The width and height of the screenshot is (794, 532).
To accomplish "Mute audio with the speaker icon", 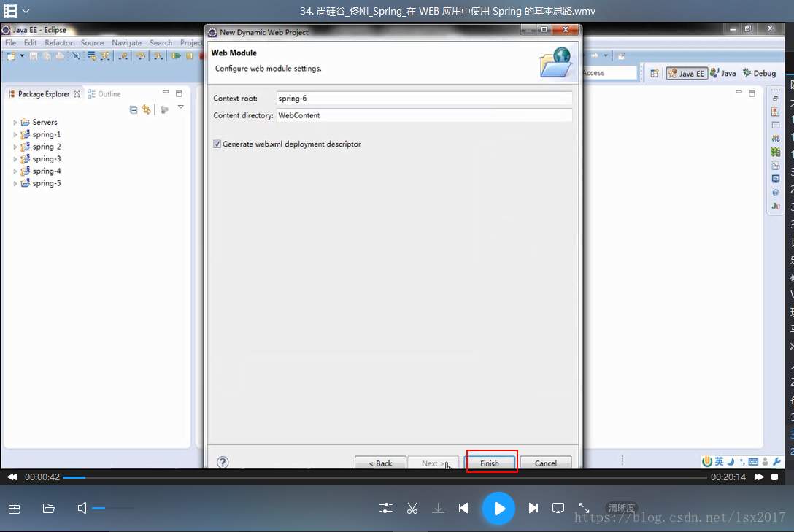I will 82,508.
